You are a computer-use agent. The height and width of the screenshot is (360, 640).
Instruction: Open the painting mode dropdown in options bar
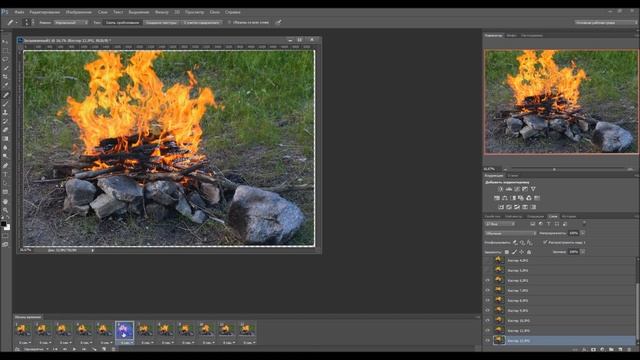pos(71,22)
